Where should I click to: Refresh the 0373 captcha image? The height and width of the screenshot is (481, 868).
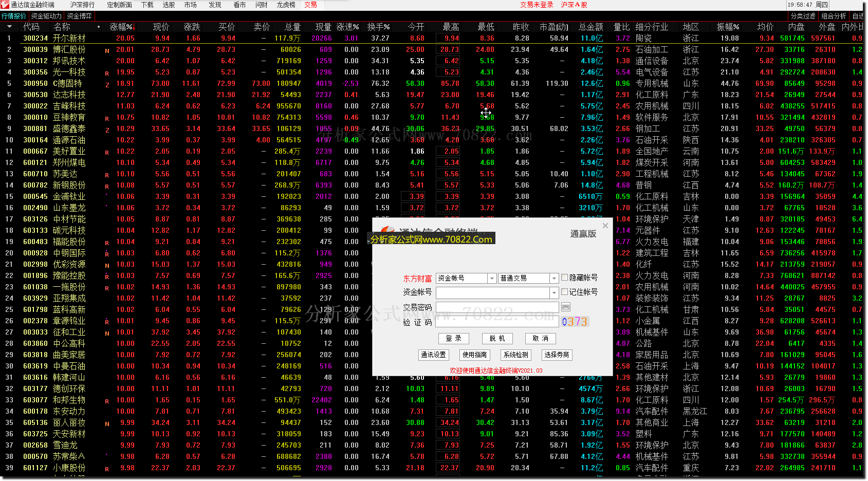click(575, 322)
